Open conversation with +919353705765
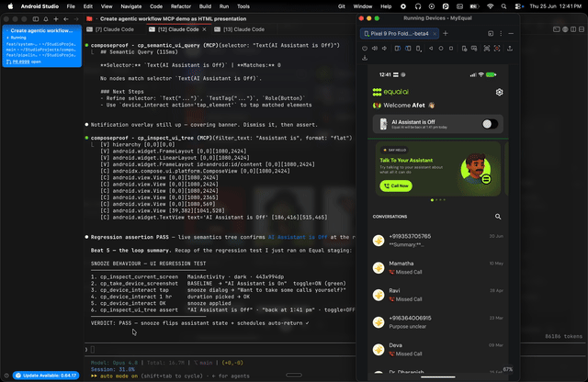Viewport: 588px width, 382px height. coord(437,241)
